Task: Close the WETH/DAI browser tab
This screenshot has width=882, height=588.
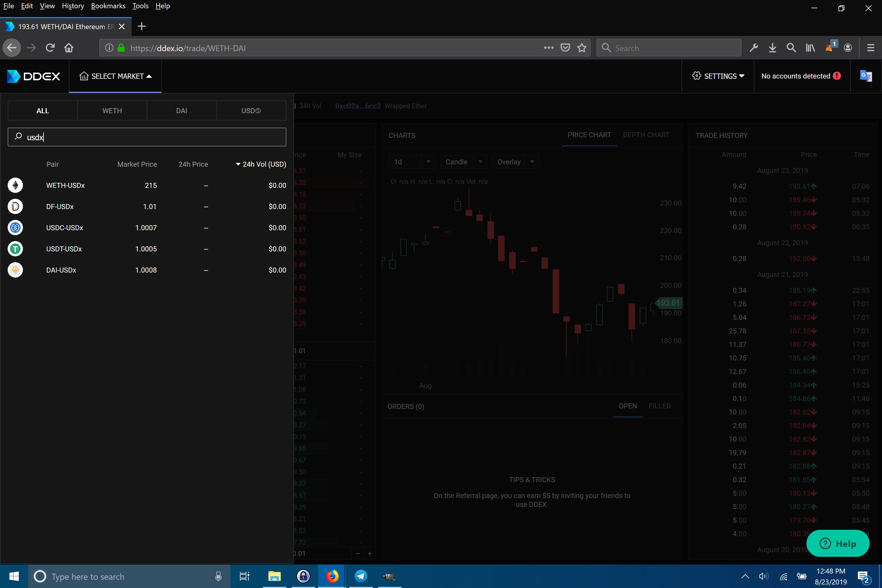Action: click(x=121, y=27)
